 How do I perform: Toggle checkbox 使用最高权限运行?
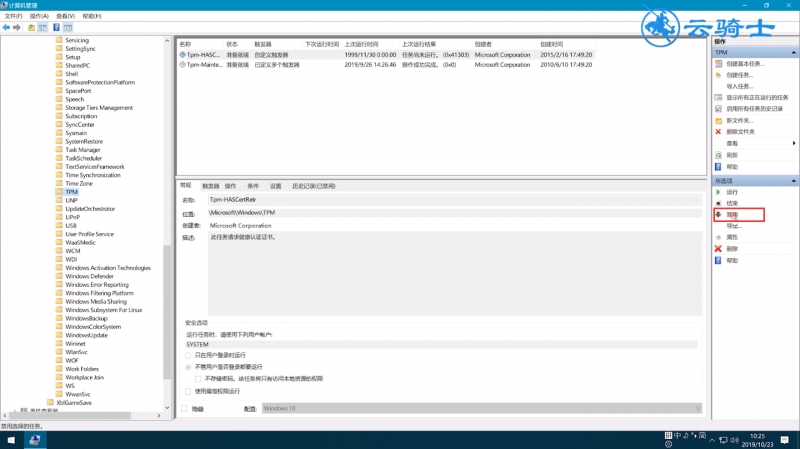[188, 391]
